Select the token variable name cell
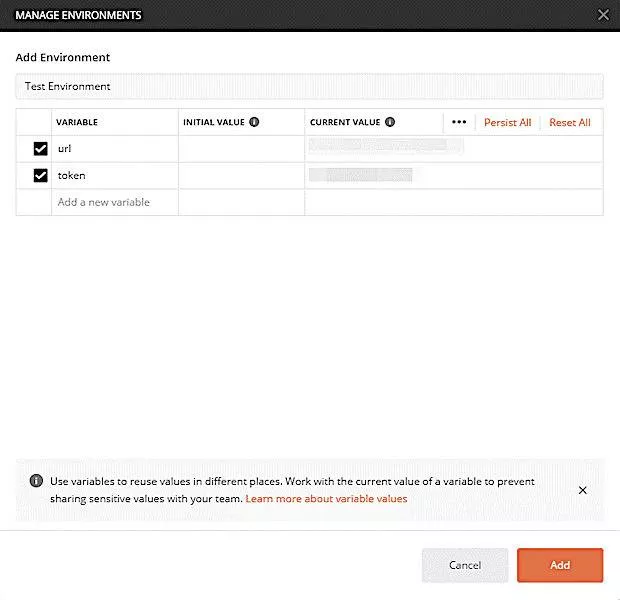Screen dimensions: 620x600 point(114,176)
